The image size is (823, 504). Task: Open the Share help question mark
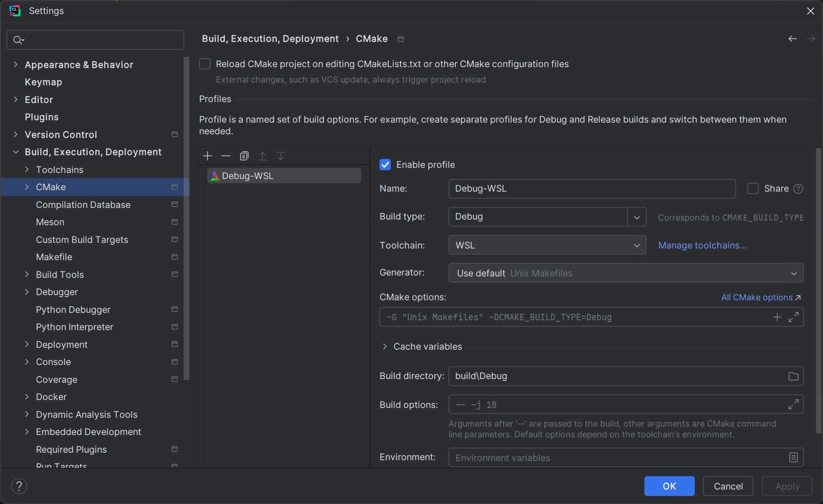coord(798,189)
